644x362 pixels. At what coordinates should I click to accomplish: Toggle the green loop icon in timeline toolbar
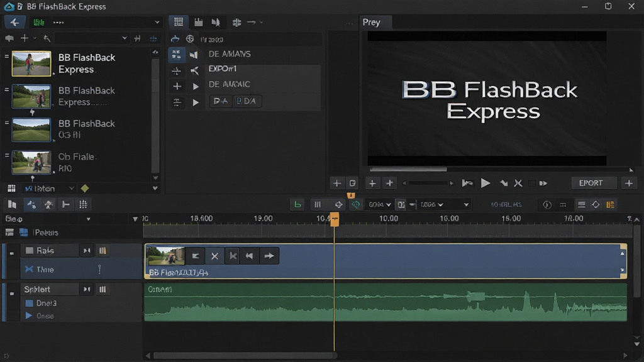(x=356, y=204)
